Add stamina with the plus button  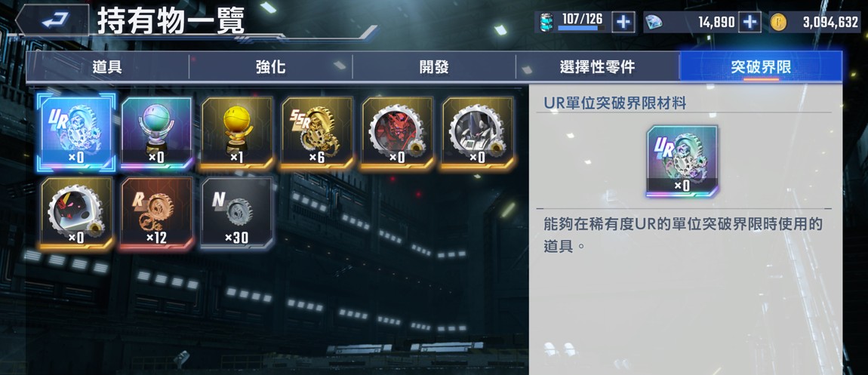pos(624,22)
